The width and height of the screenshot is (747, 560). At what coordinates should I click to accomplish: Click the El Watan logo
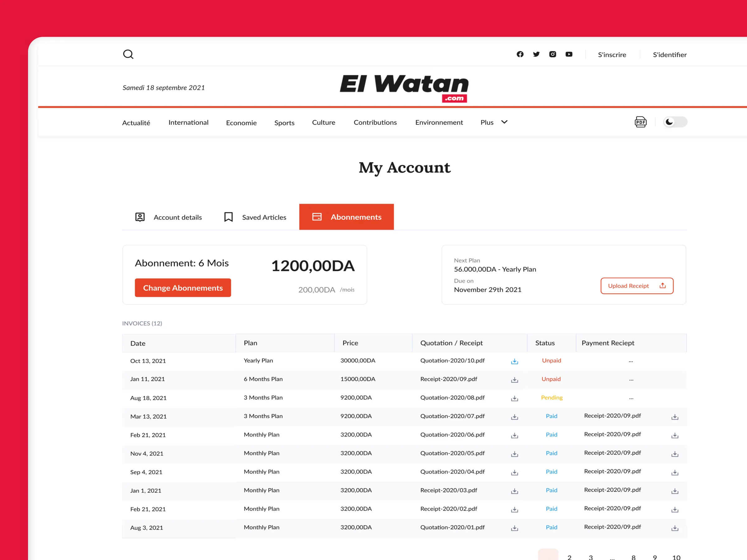click(x=404, y=88)
